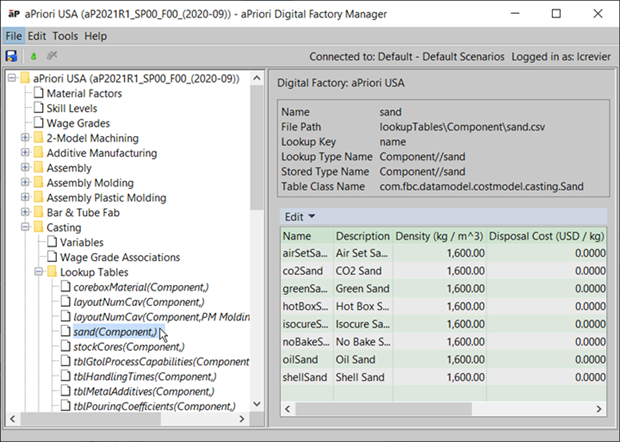Click the Density (kg / m^3) column header
Screen dimensions: 620x442
tap(439, 236)
